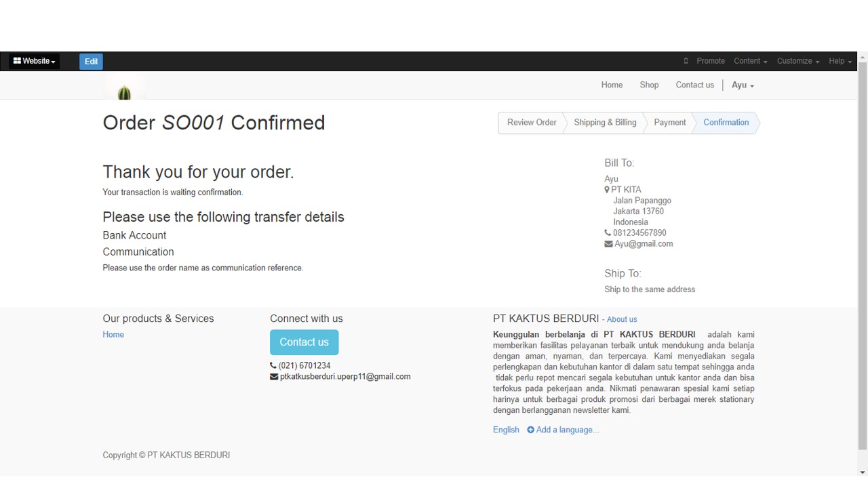Click the phone icon beside 081234567890
Screen dimensions: 868x488
[608, 233]
